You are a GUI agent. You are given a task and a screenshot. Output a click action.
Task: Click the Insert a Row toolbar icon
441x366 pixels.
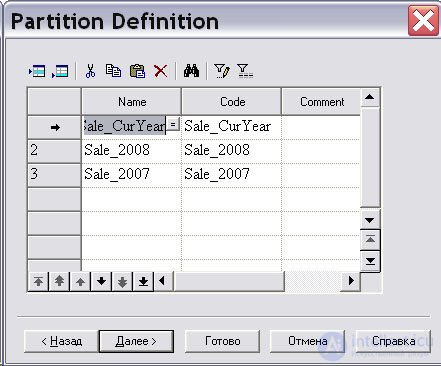pos(37,71)
